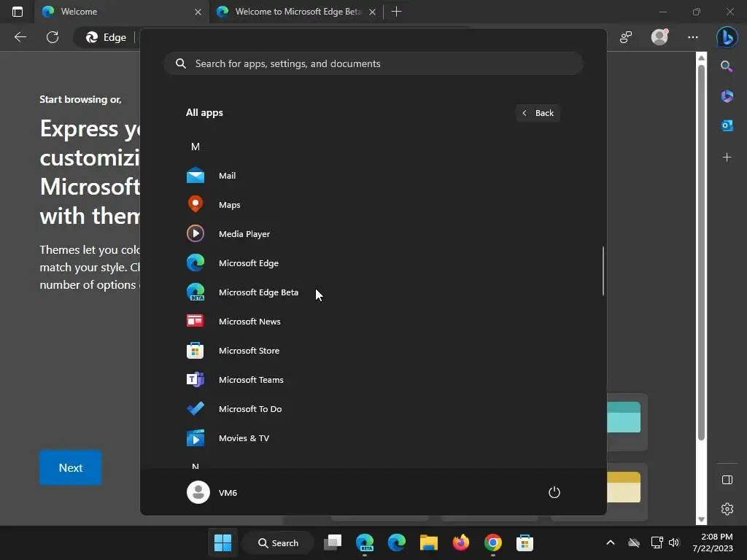Viewport: 747px width, 560px height.
Task: Click the blue Next button
Action: pos(71,467)
